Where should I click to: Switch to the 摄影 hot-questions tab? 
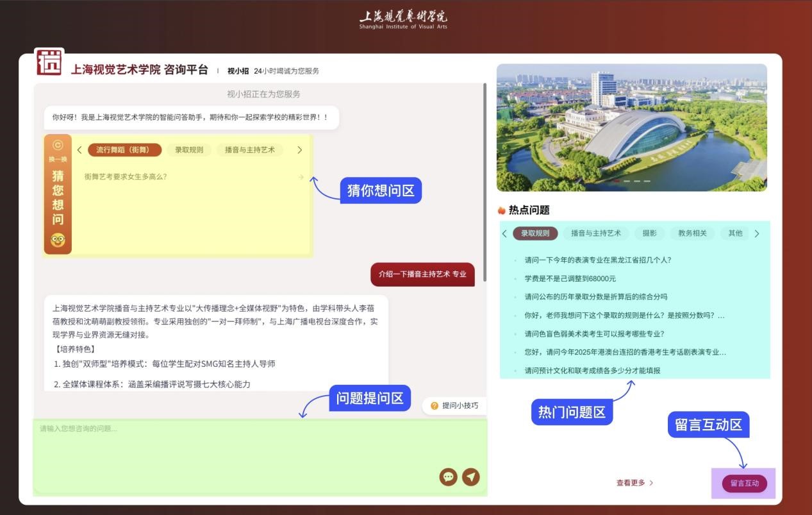click(650, 233)
